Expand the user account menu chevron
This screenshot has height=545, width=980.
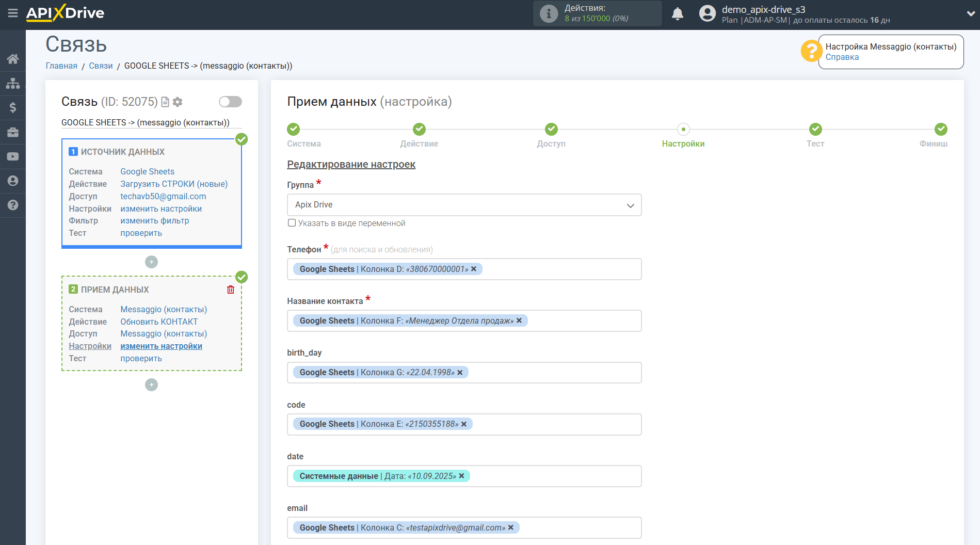pyautogui.click(x=970, y=14)
